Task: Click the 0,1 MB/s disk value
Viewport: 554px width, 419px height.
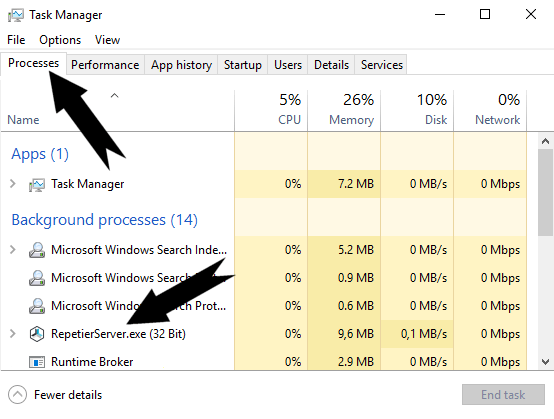Action: pyautogui.click(x=424, y=334)
